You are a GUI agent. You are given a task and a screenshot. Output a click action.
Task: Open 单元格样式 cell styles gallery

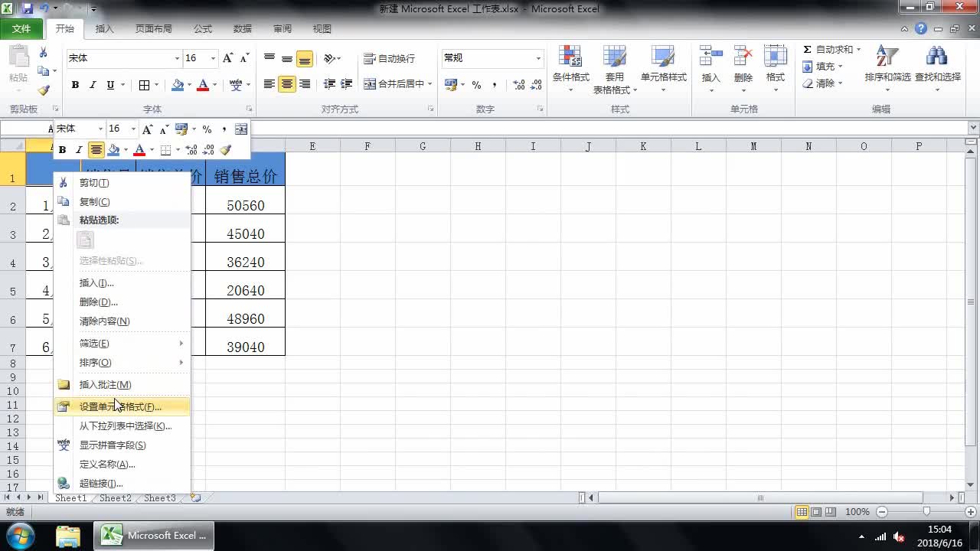[x=663, y=69]
